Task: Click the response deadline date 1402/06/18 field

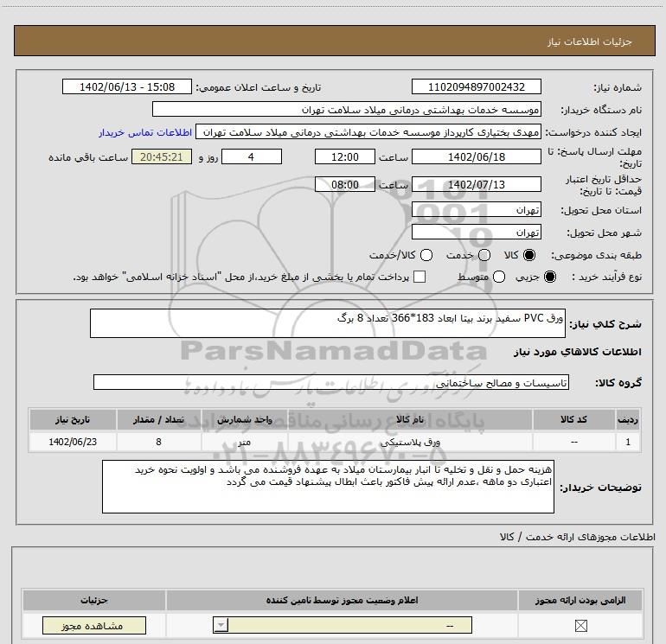Action: 476,156
